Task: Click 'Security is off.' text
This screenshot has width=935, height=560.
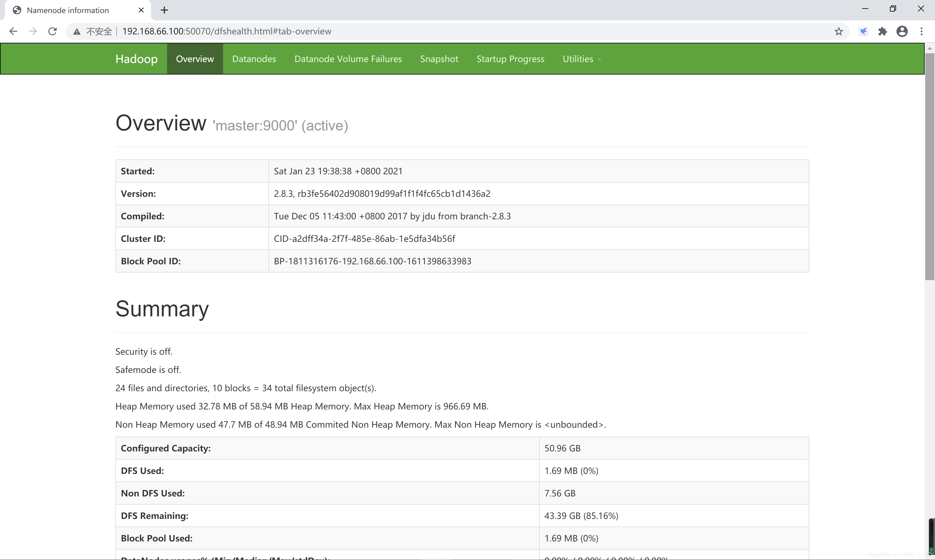Action: [144, 352]
